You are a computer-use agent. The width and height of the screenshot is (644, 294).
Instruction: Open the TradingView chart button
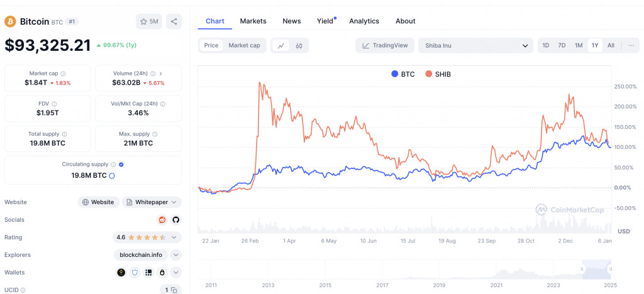pos(385,45)
